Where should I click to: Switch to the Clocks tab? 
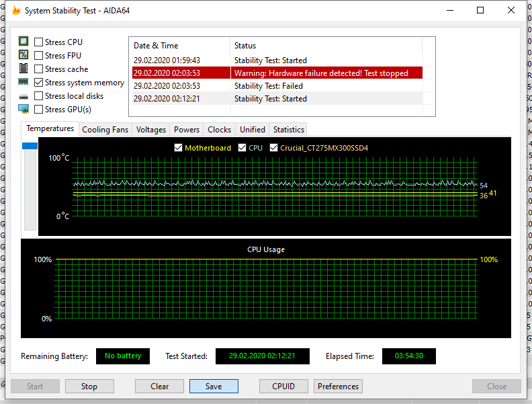pos(219,130)
